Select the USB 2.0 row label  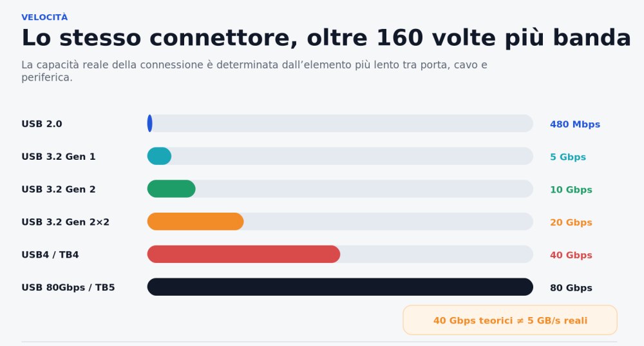[42, 124]
